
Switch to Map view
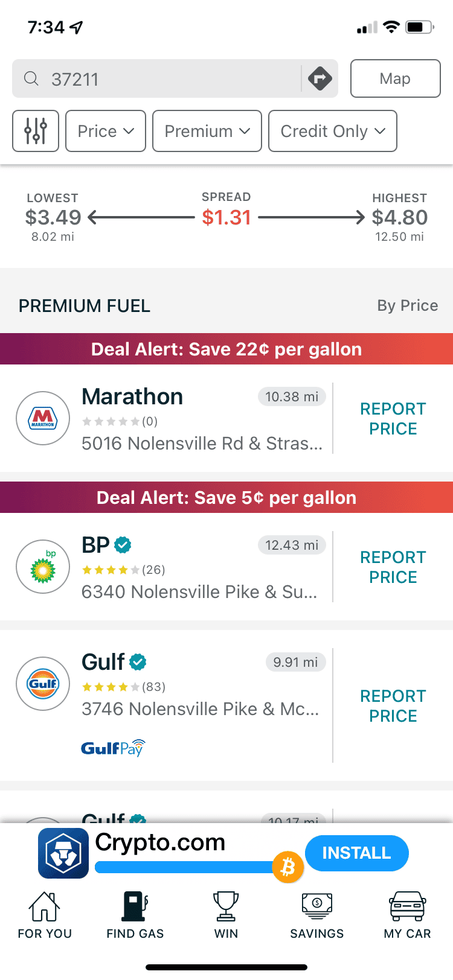click(x=396, y=78)
